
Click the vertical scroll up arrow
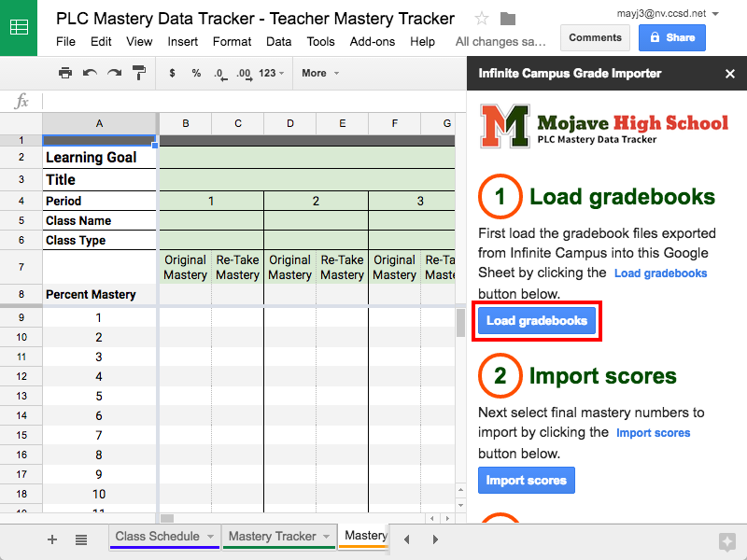(x=460, y=490)
